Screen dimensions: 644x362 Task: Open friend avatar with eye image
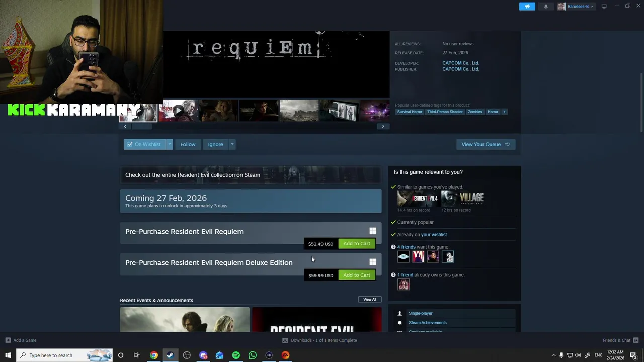coord(404,257)
